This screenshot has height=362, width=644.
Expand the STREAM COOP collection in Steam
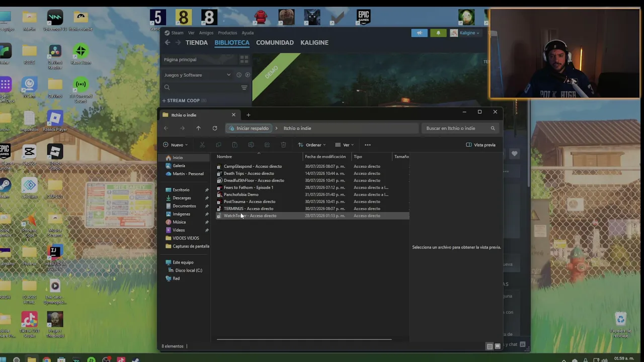click(164, 101)
